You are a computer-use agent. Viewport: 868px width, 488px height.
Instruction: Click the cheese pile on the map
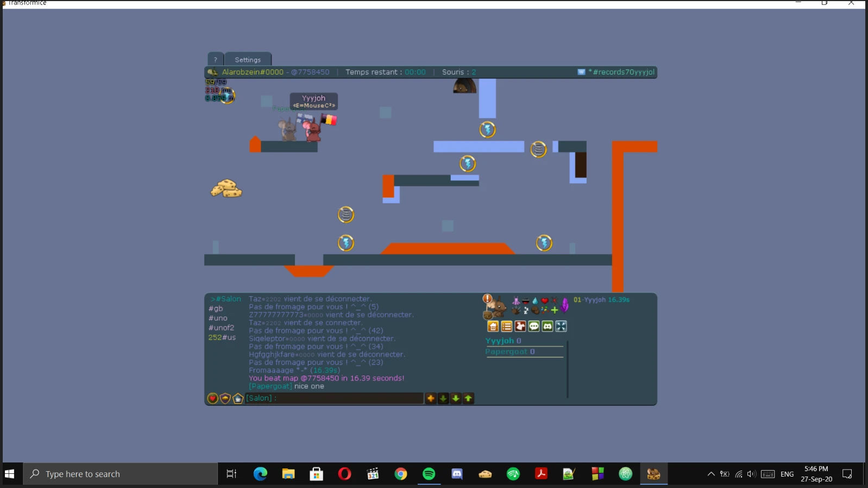point(226,188)
